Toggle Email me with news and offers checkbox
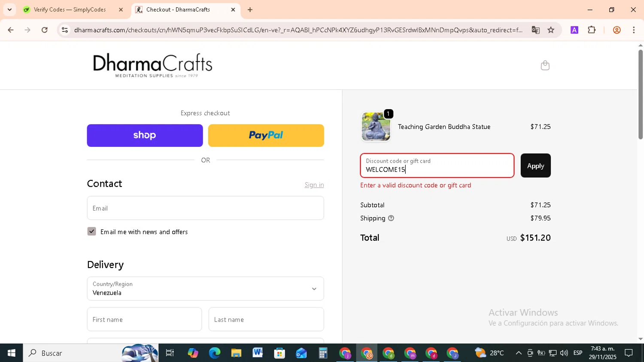 coord(91,231)
